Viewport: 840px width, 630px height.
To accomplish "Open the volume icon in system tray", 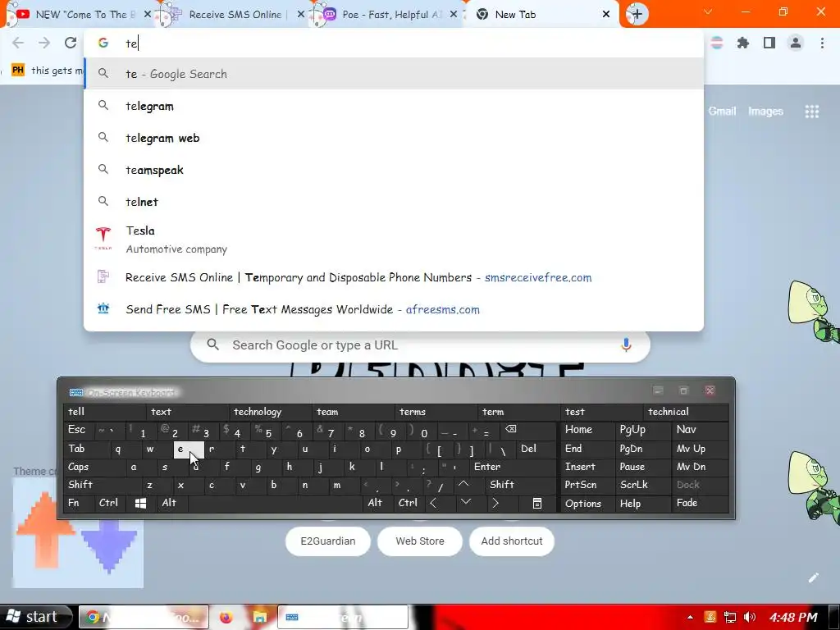I will point(750,617).
